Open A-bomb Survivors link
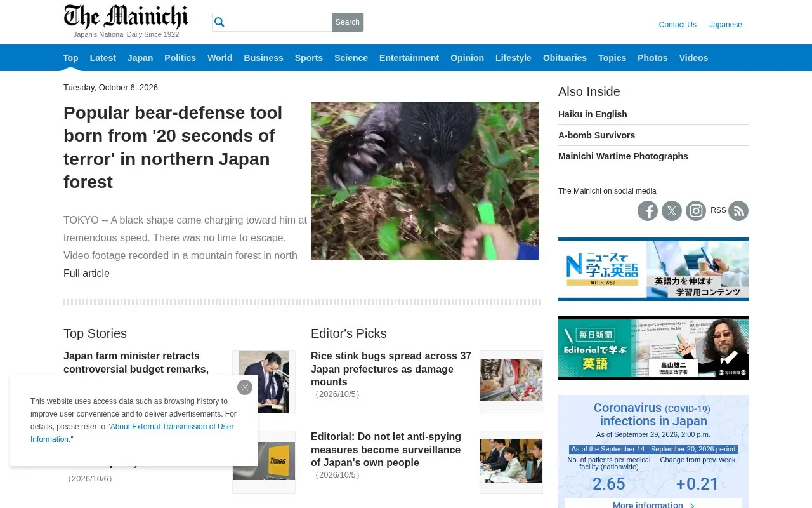The width and height of the screenshot is (812, 508). [596, 135]
